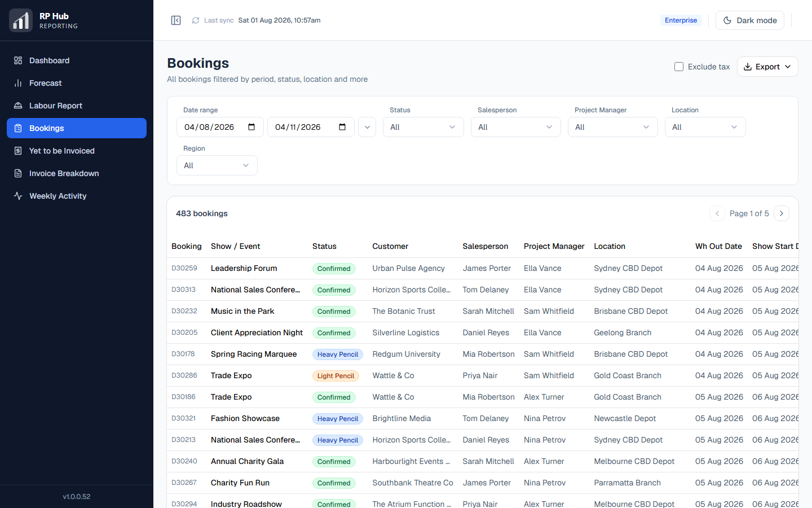Viewport: 812px width, 508px height.
Task: Click customer 'Urban Pulse Agency'
Action: (408, 268)
